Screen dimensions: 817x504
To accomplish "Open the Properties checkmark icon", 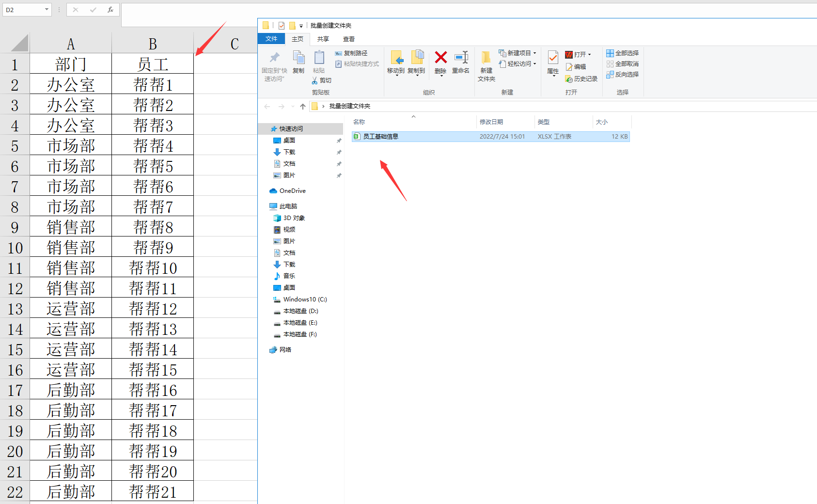I will pos(553,58).
